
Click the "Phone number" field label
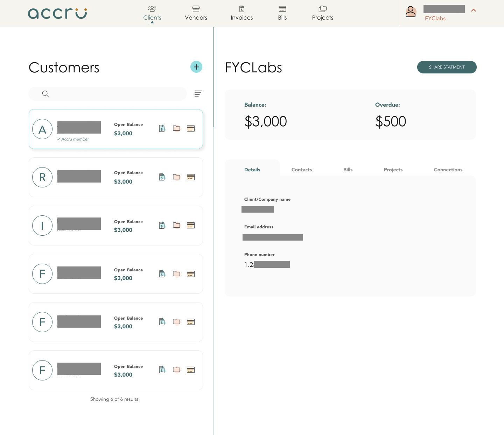pos(259,255)
